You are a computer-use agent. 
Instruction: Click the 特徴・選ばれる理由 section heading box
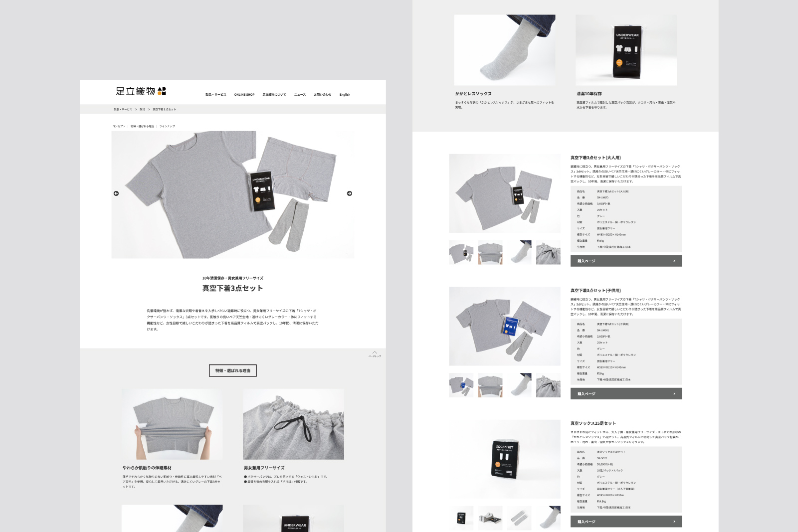click(233, 370)
